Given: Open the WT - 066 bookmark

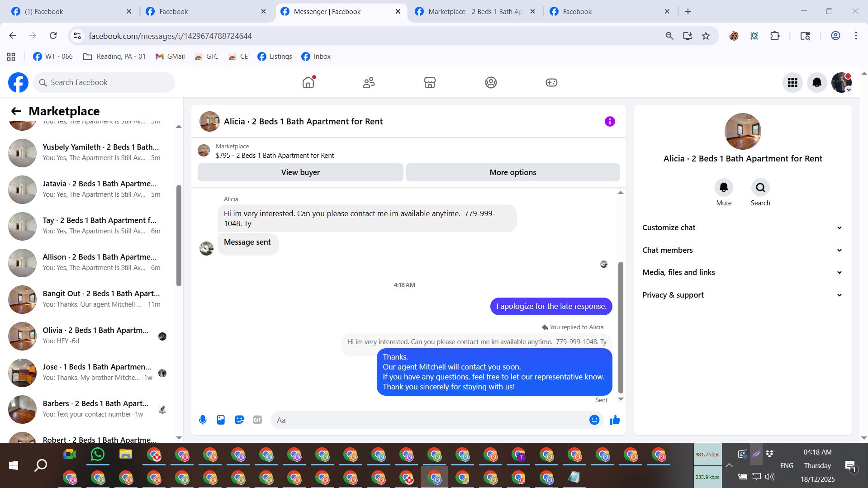Looking at the screenshot, I should tap(53, 57).
